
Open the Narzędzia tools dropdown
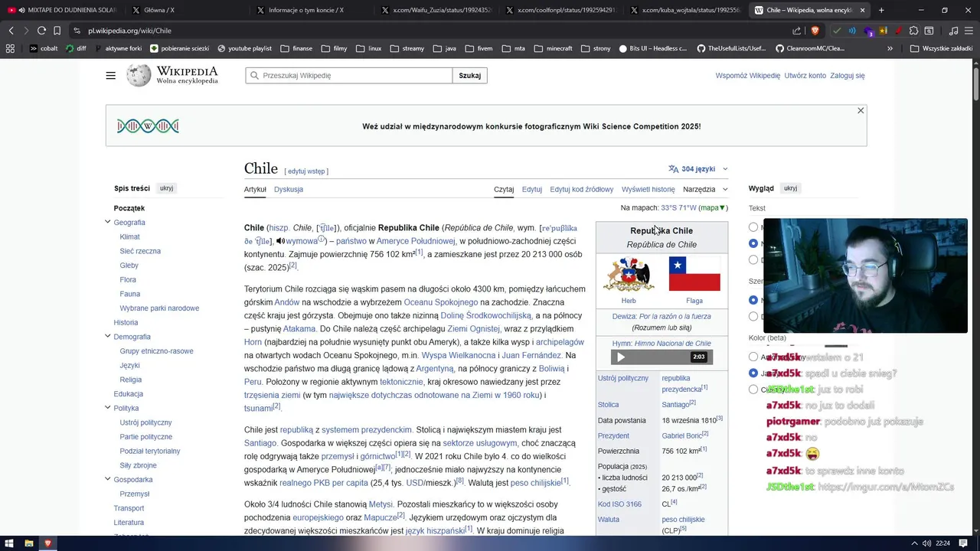[705, 189]
